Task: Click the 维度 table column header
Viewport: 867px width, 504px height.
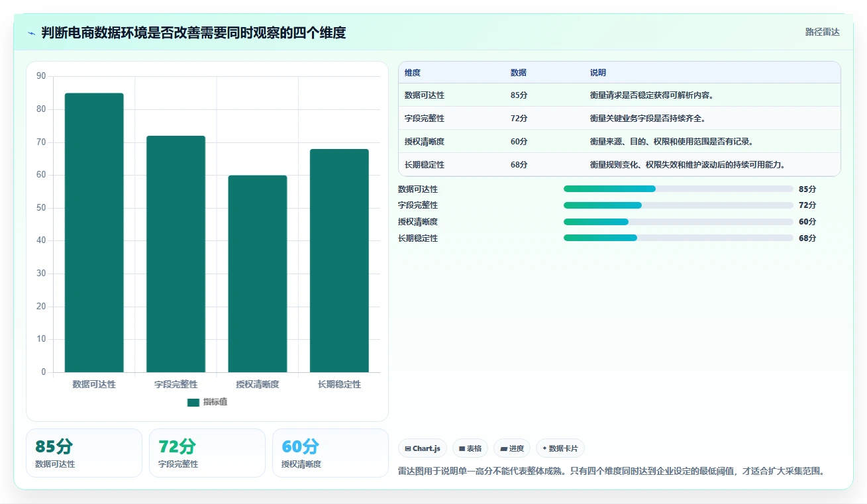Action: (x=413, y=73)
